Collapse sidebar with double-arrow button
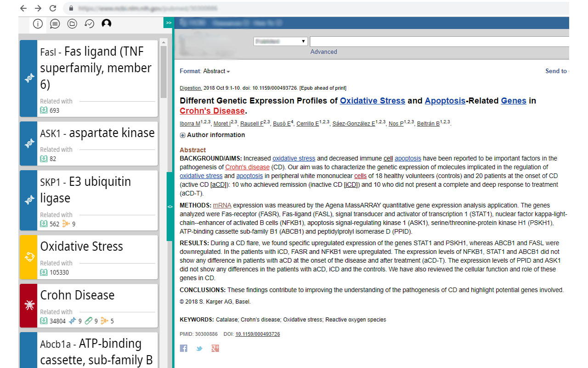 click(x=169, y=23)
